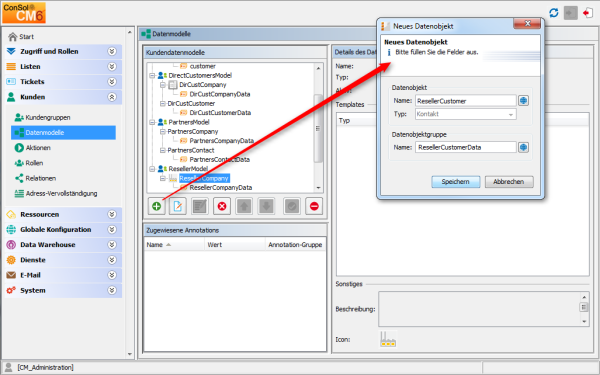Click the ConSol CM6 logo

[x=24, y=13]
